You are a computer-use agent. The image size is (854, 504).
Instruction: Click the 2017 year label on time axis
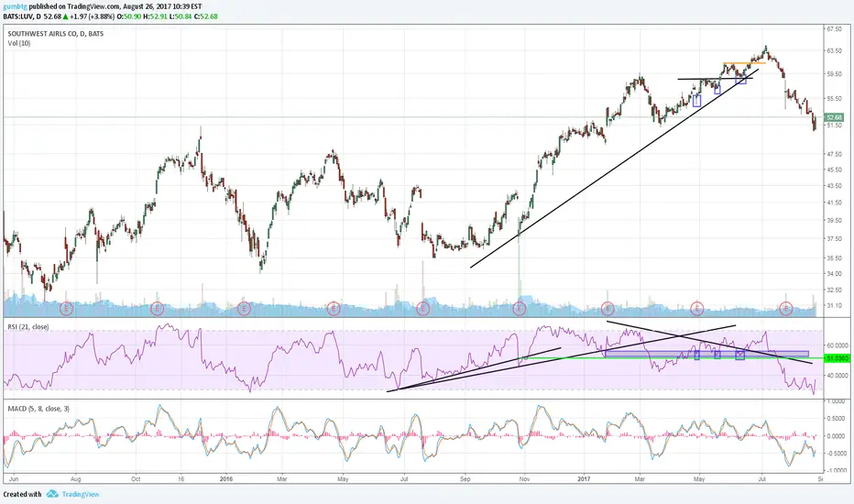[x=584, y=479]
